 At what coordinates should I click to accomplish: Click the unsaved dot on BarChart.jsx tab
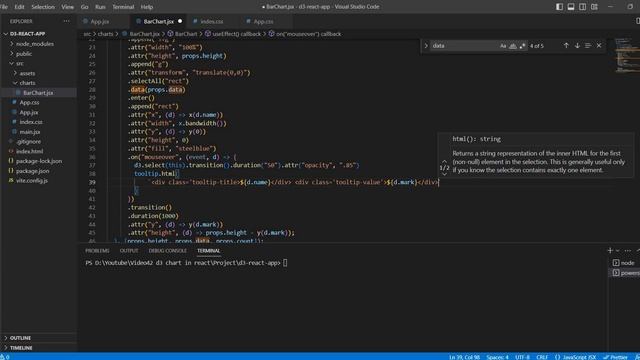[x=180, y=21]
